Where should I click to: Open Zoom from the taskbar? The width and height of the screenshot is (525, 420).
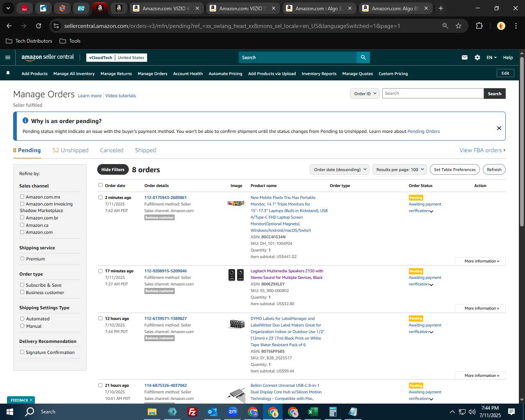[233, 412]
